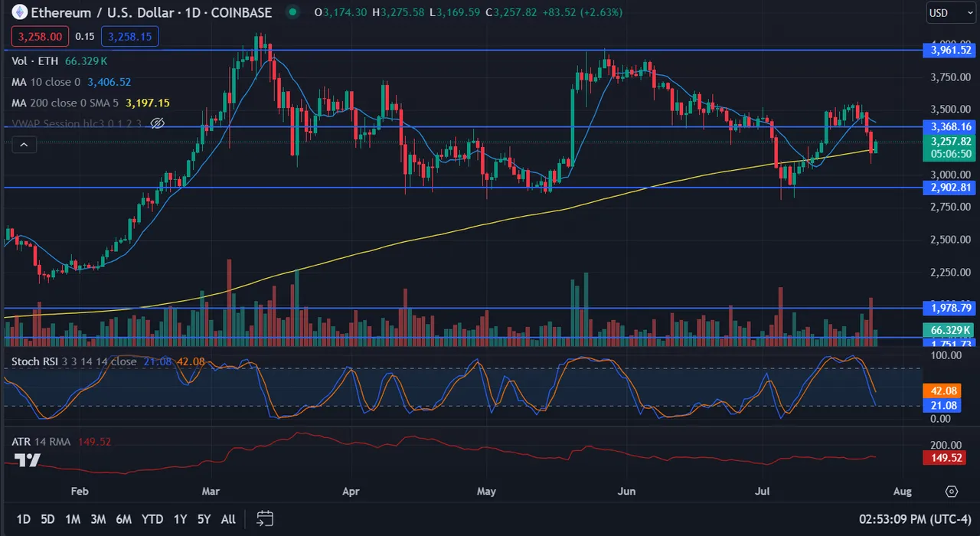Viewport: 980px width, 536px height.
Task: Click the green market status dot
Action: click(292, 12)
